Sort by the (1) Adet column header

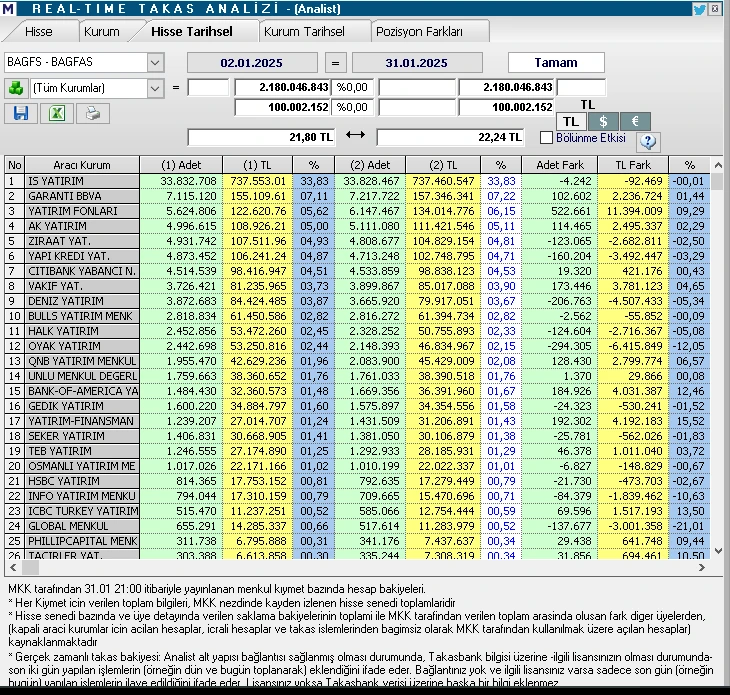coord(181,165)
